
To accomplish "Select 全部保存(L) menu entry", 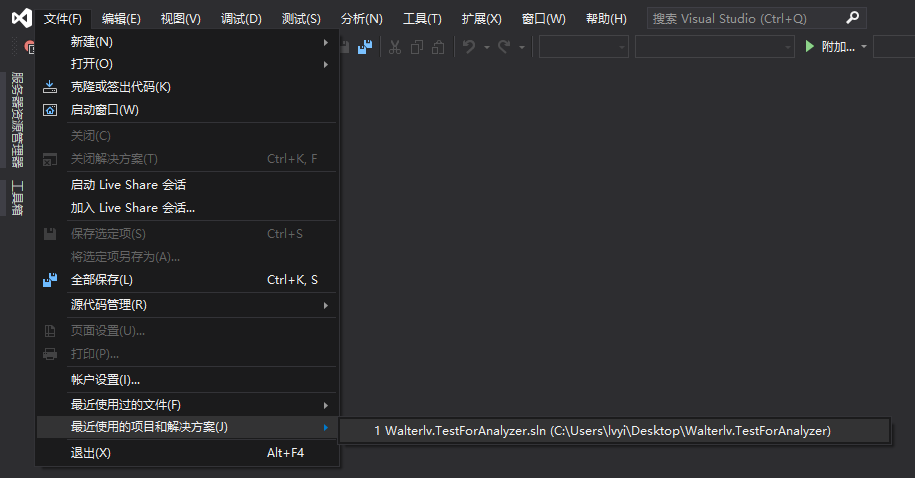I will (187, 280).
